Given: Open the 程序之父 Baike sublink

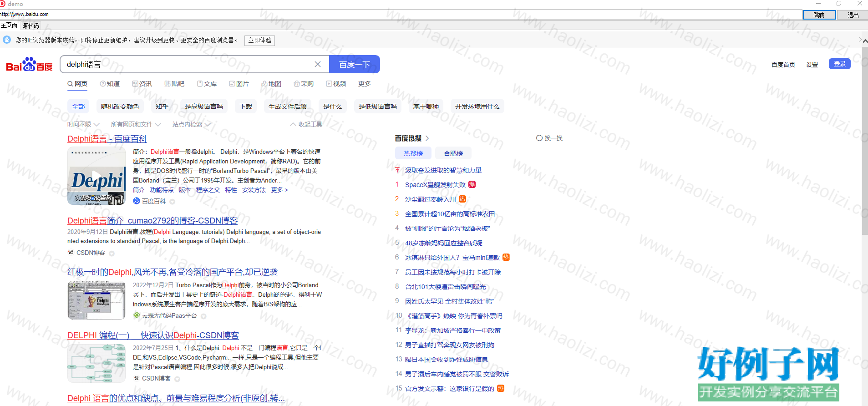Looking at the screenshot, I should point(208,190).
